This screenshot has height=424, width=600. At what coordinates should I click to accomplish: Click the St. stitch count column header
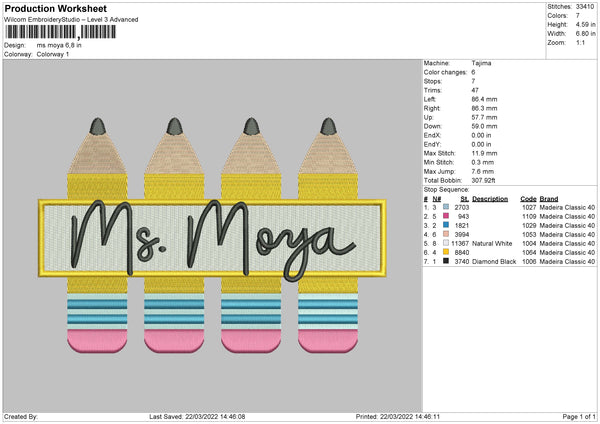[464, 198]
